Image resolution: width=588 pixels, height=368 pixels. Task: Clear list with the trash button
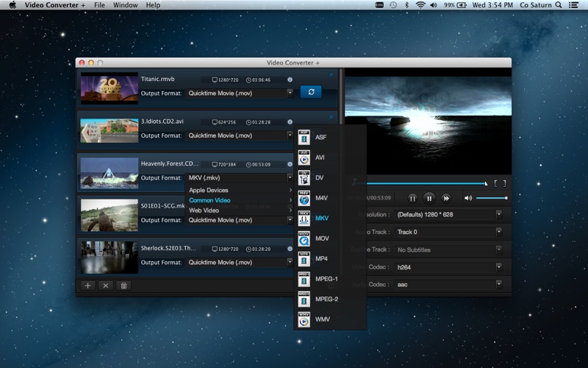[123, 286]
